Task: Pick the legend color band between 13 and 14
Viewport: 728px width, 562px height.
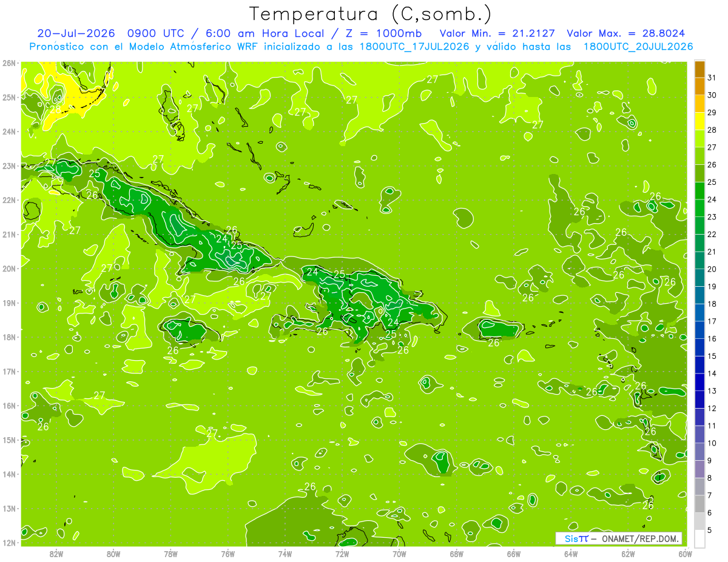Action: point(699,382)
